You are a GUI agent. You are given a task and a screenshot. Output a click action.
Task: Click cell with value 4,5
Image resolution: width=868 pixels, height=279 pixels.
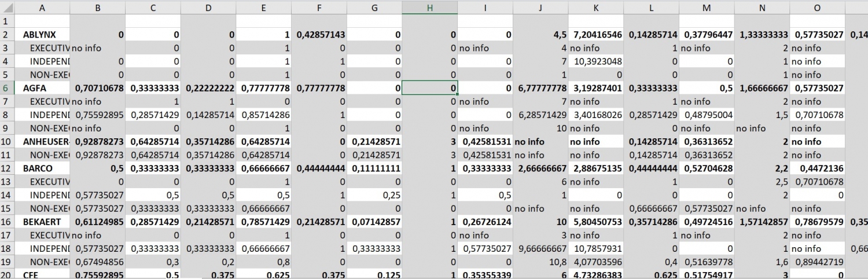pos(540,35)
